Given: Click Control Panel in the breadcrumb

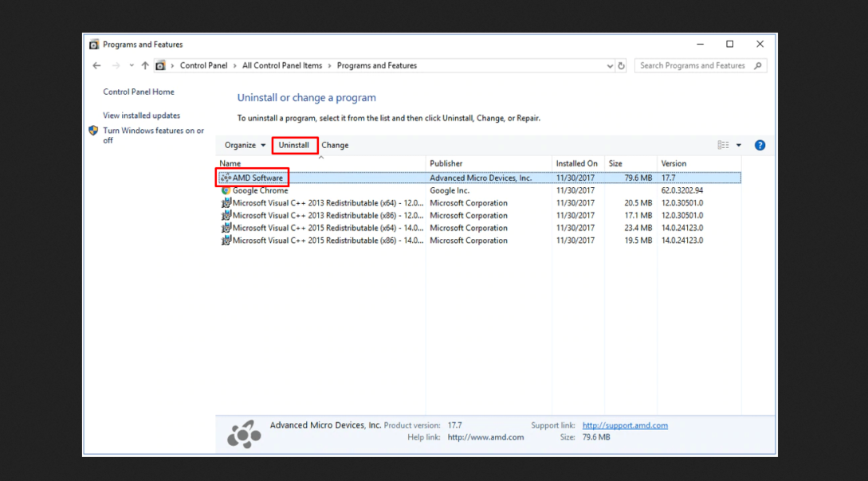Looking at the screenshot, I should pos(204,65).
